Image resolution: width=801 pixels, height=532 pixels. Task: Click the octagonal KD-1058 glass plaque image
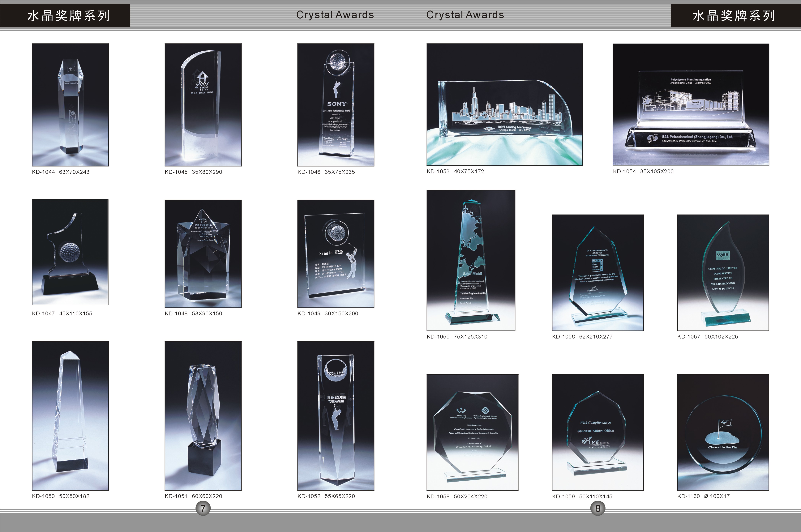pyautogui.click(x=472, y=432)
